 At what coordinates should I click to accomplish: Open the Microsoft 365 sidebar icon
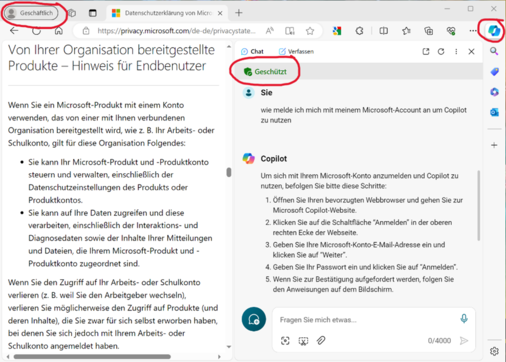(x=494, y=92)
